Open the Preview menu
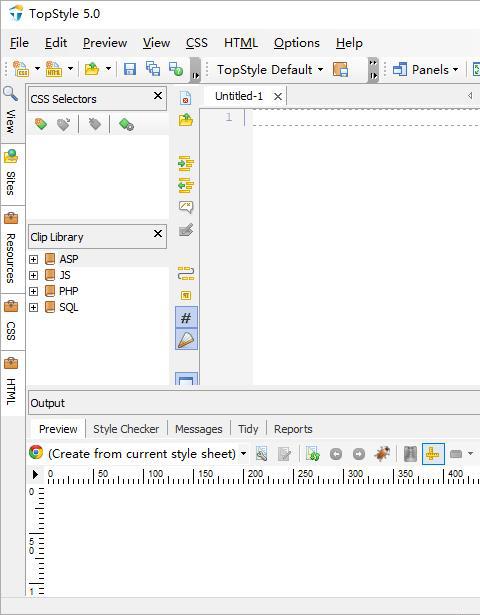480x615 pixels. pyautogui.click(x=105, y=43)
